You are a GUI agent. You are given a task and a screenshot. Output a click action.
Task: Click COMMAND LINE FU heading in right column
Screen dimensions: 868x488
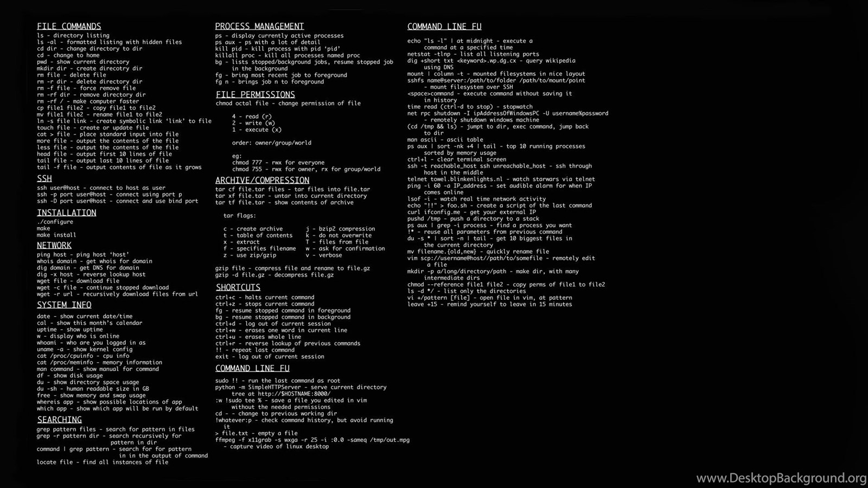(x=444, y=26)
